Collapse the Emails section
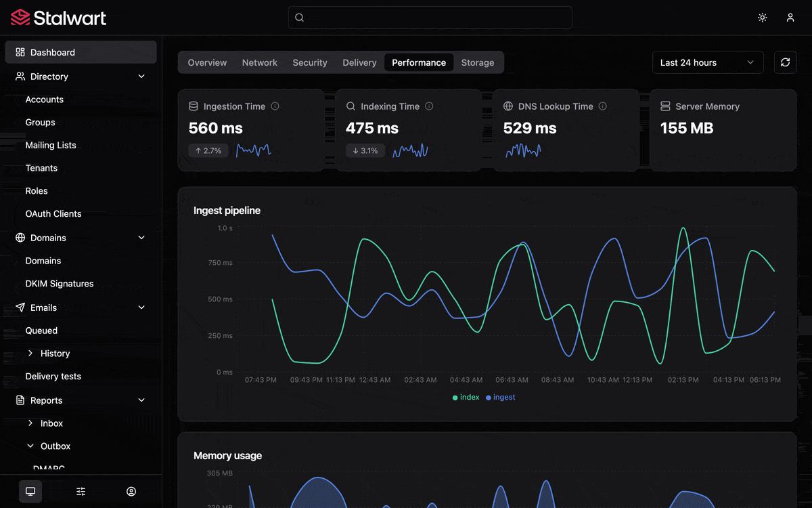Image resolution: width=812 pixels, height=508 pixels. [x=141, y=308]
